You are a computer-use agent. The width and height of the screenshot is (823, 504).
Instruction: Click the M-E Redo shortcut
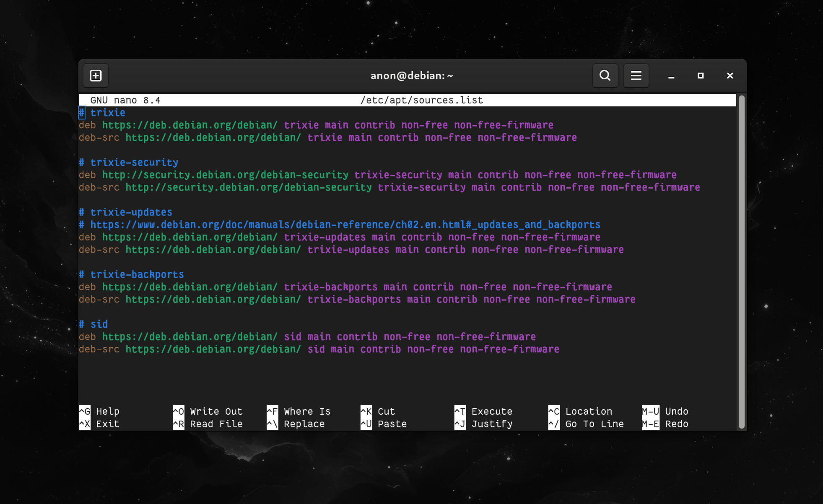665,424
